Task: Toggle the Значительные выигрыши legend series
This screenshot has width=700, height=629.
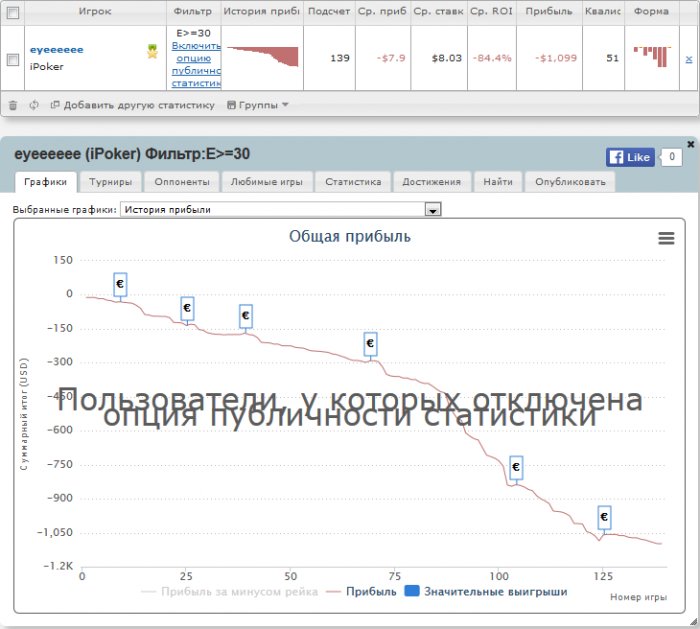Action: click(486, 592)
